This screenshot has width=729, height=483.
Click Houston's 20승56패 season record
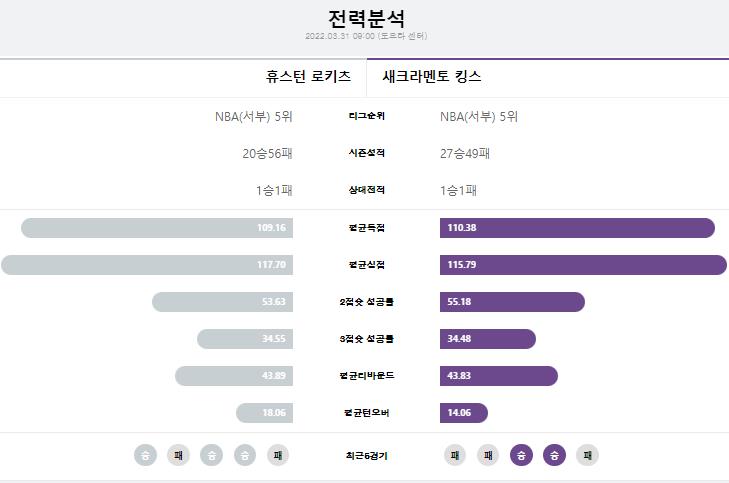pos(267,153)
